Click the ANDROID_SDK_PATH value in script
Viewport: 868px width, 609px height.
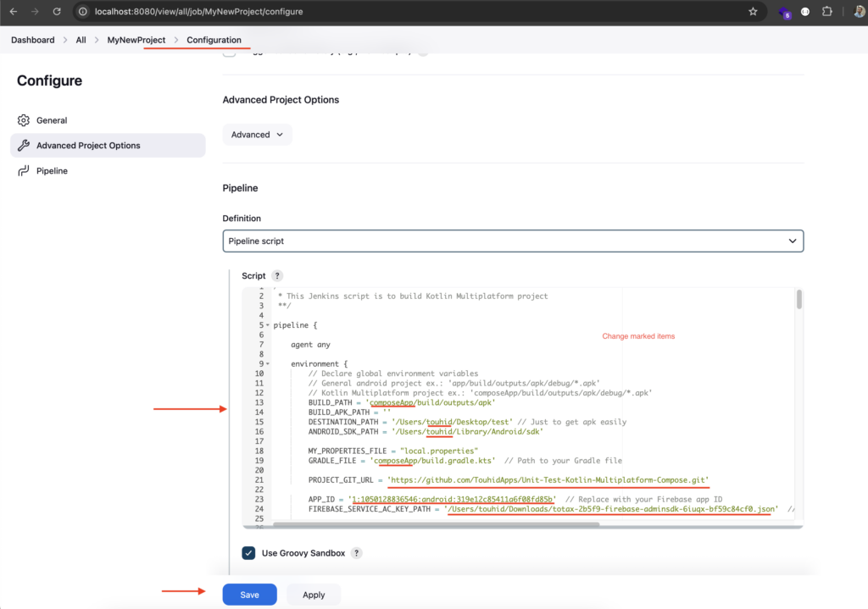pyautogui.click(x=467, y=431)
